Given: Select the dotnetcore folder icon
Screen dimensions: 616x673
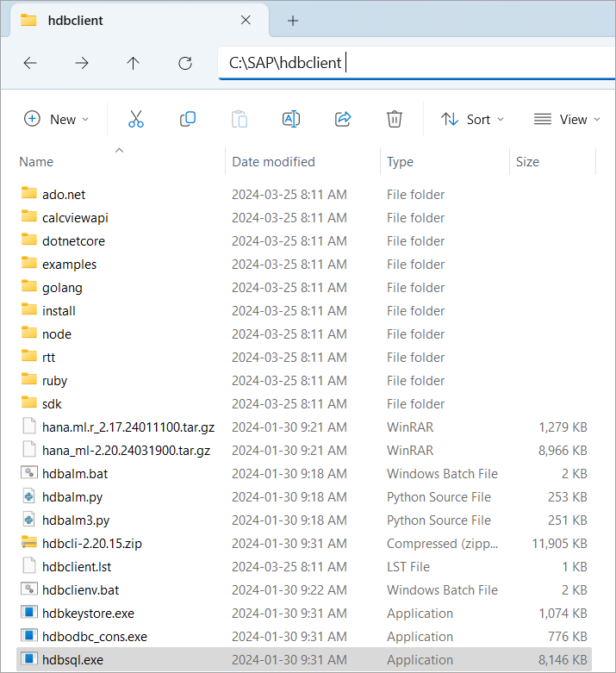Looking at the screenshot, I should [x=28, y=240].
